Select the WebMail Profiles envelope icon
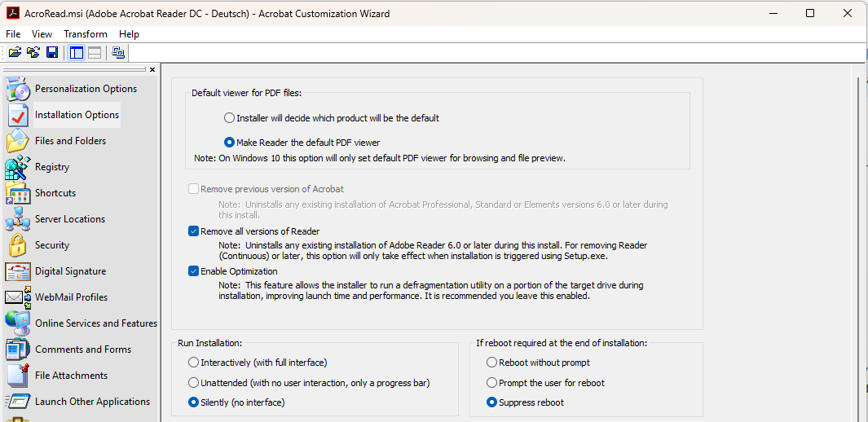 coord(18,297)
